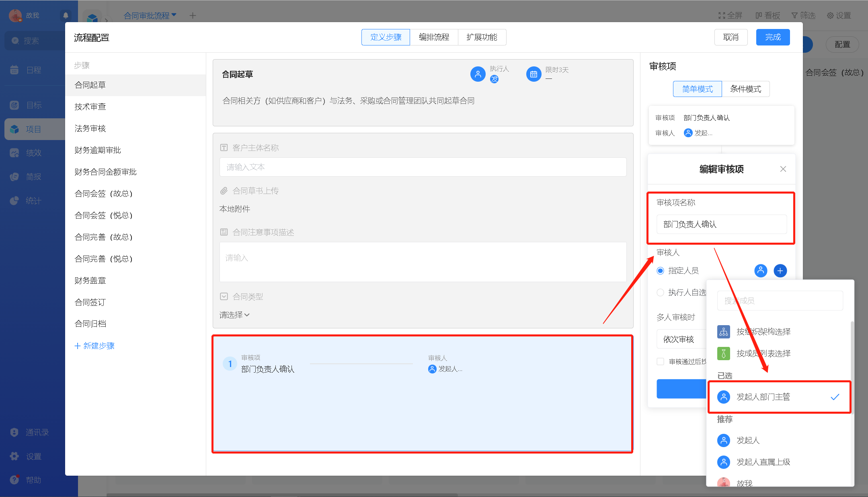Image resolution: width=868 pixels, height=497 pixels.
Task: Open the 依次审核 dropdown
Action: click(x=681, y=339)
